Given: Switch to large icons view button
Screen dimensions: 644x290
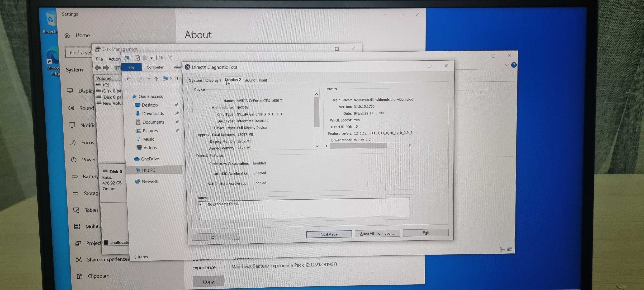Looking at the screenshot, I should 510,249.
